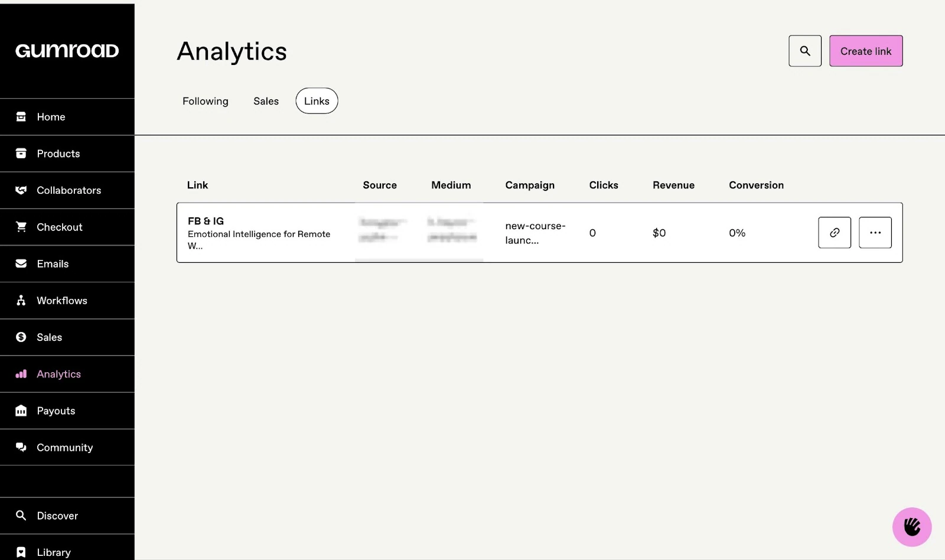Copy the FB & IG link URL
This screenshot has height=560, width=945.
pos(835,233)
